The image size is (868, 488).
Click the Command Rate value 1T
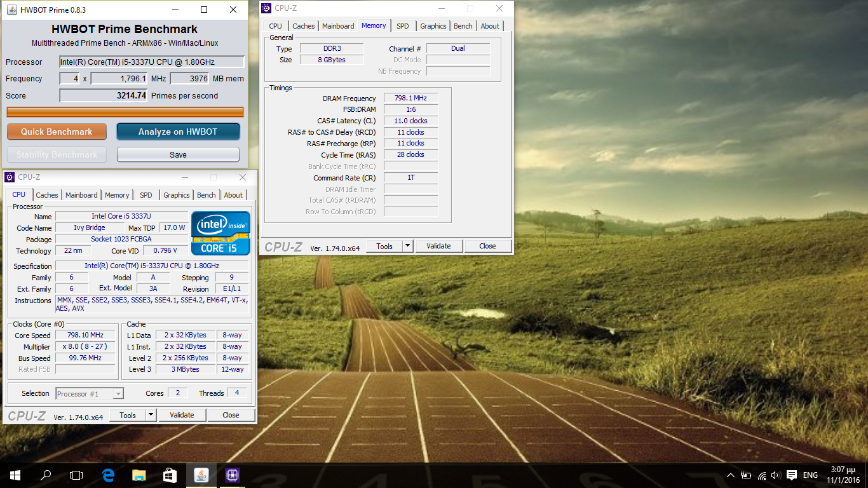(x=410, y=178)
